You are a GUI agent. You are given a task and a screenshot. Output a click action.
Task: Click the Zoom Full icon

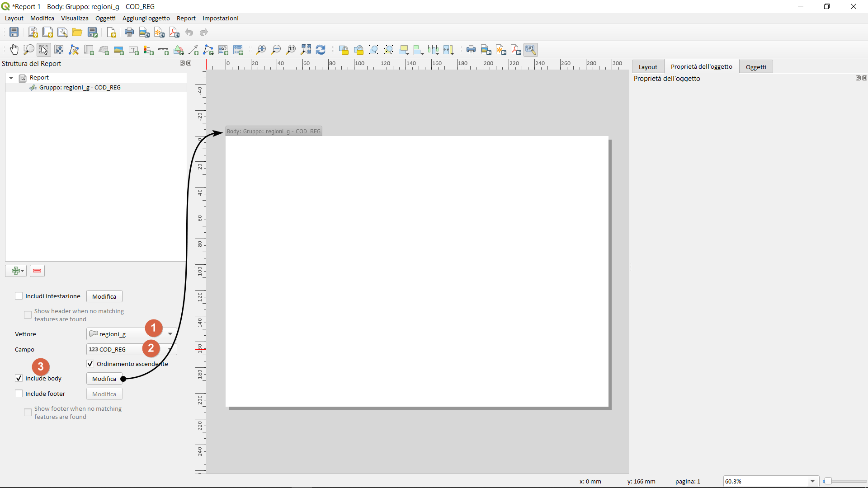click(x=306, y=50)
